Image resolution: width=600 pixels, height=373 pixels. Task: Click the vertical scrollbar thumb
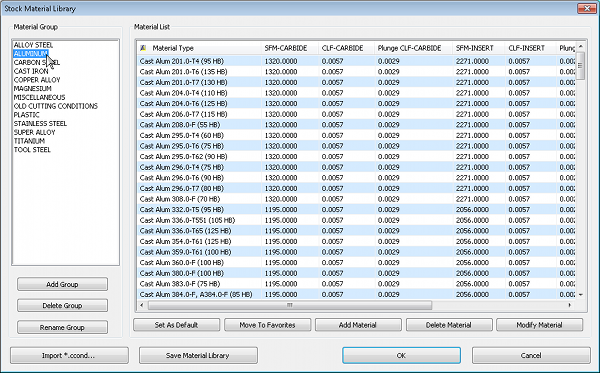click(x=580, y=66)
